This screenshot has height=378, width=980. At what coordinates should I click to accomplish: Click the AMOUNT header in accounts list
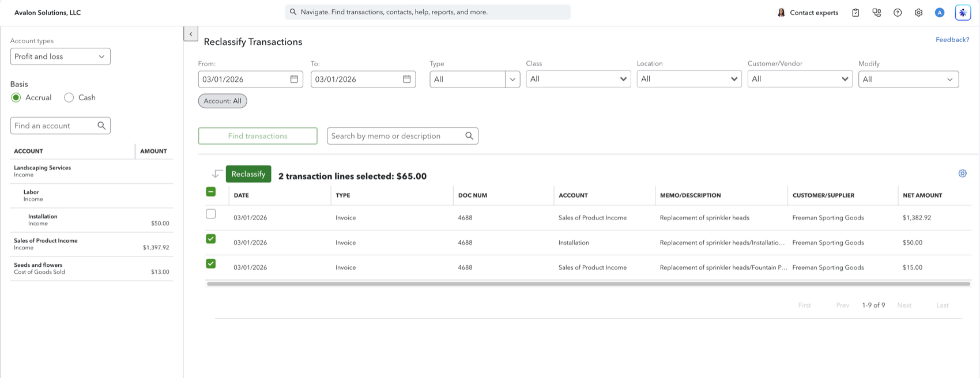[x=153, y=151]
